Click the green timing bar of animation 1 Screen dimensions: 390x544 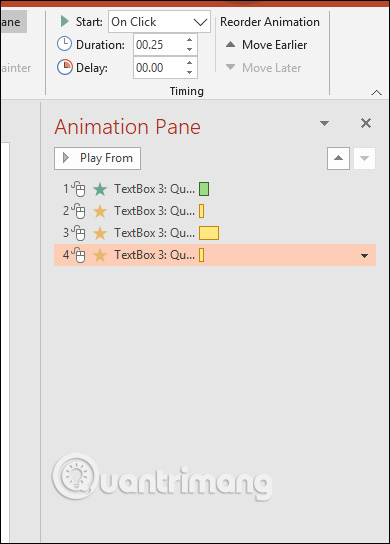pos(204,189)
